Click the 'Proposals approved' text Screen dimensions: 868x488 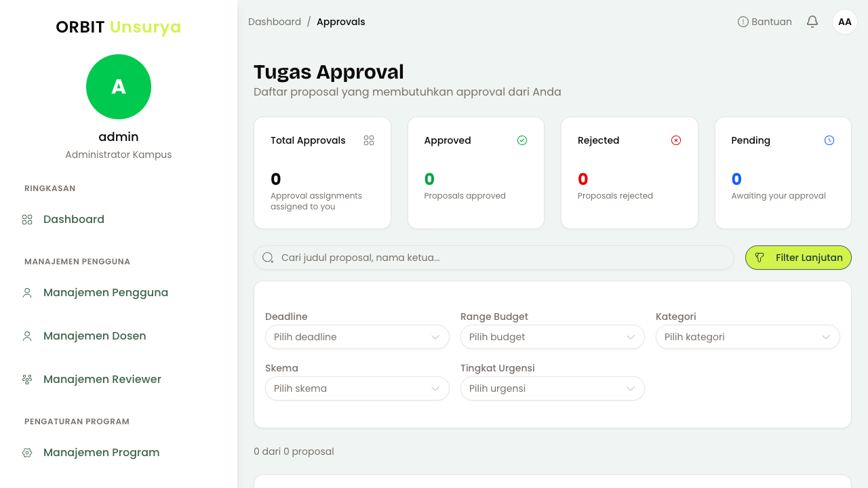point(465,196)
